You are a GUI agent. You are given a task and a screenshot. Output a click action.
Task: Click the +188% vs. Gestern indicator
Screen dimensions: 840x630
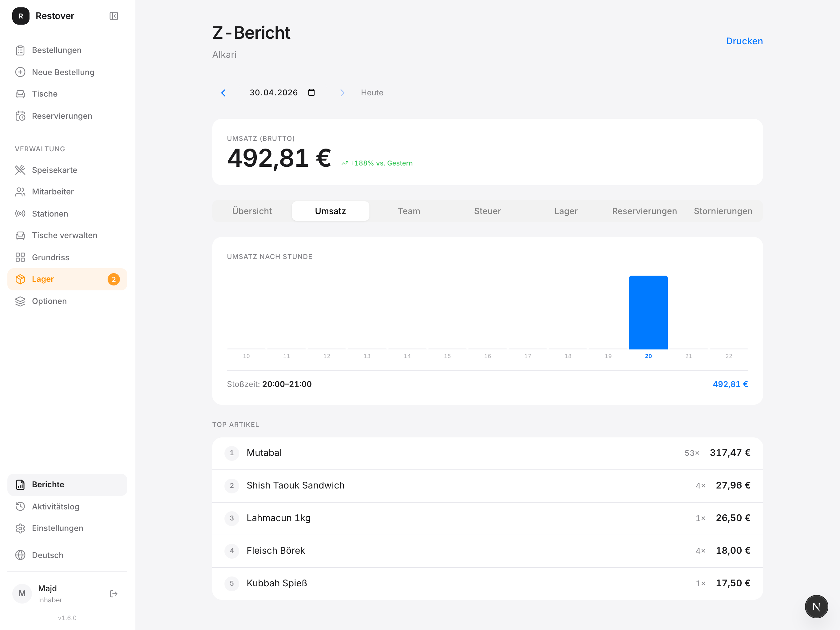377,163
